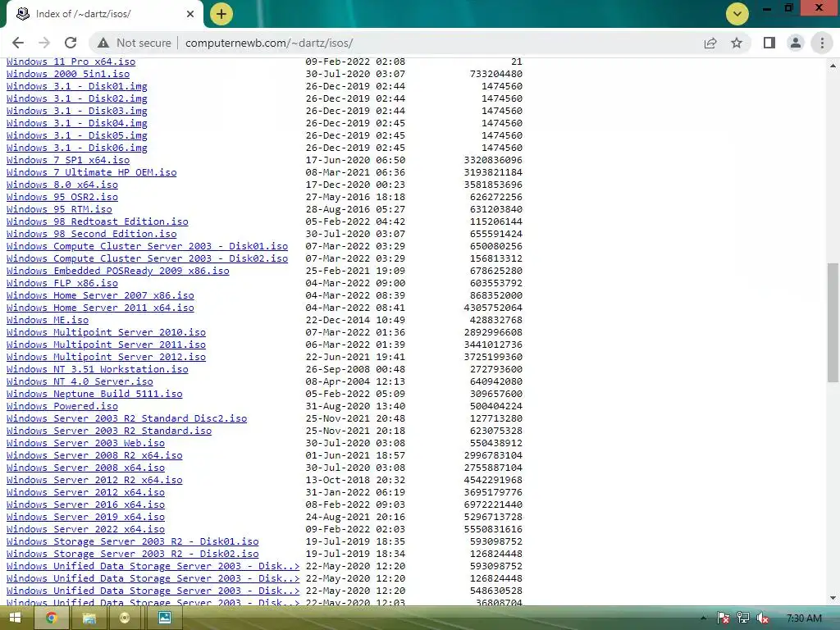Click the page scroll up arrow
The height and width of the screenshot is (630, 840).
833,66
